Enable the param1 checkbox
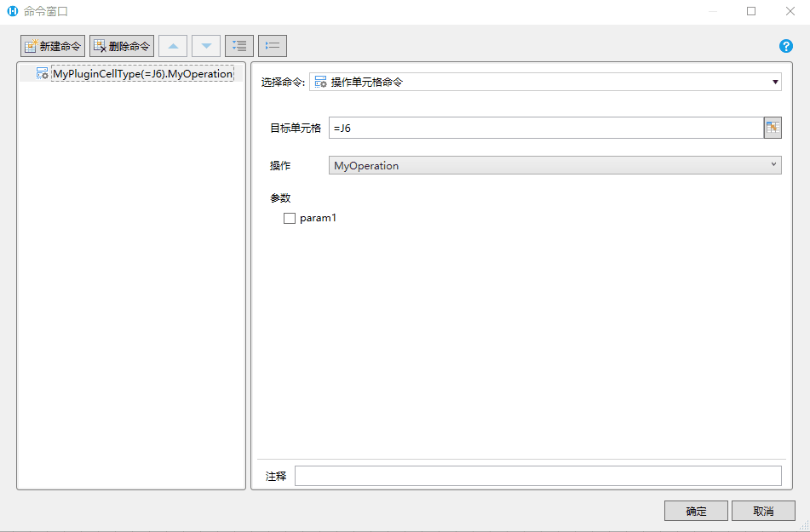 click(290, 219)
